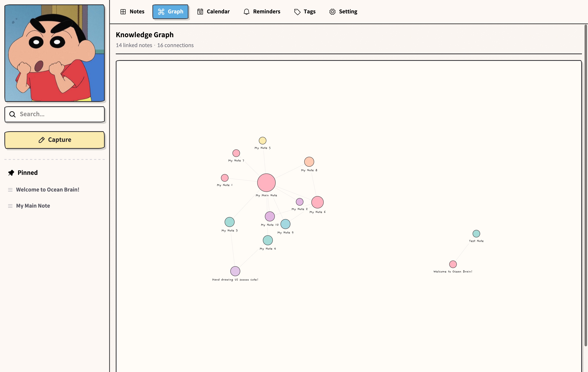Select the My Note 6 node
The height and width of the screenshot is (372, 588).
(317, 202)
